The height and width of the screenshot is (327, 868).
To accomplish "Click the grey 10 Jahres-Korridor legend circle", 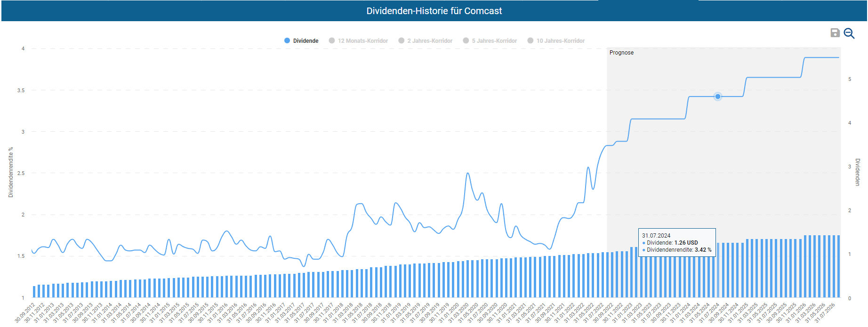I will 530,41.
